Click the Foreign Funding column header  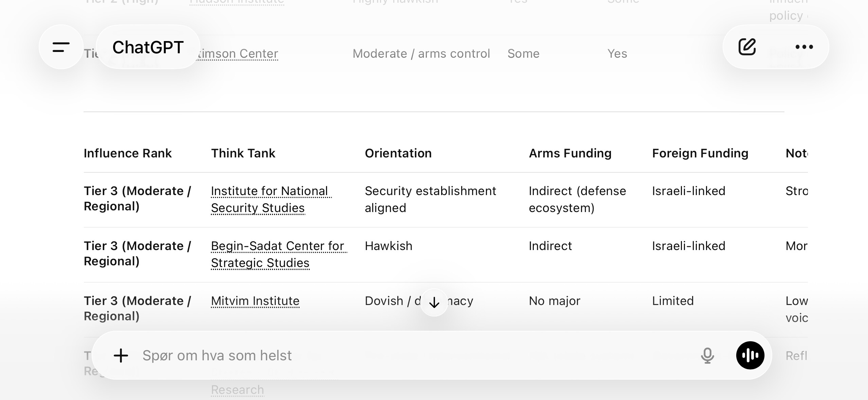click(700, 153)
